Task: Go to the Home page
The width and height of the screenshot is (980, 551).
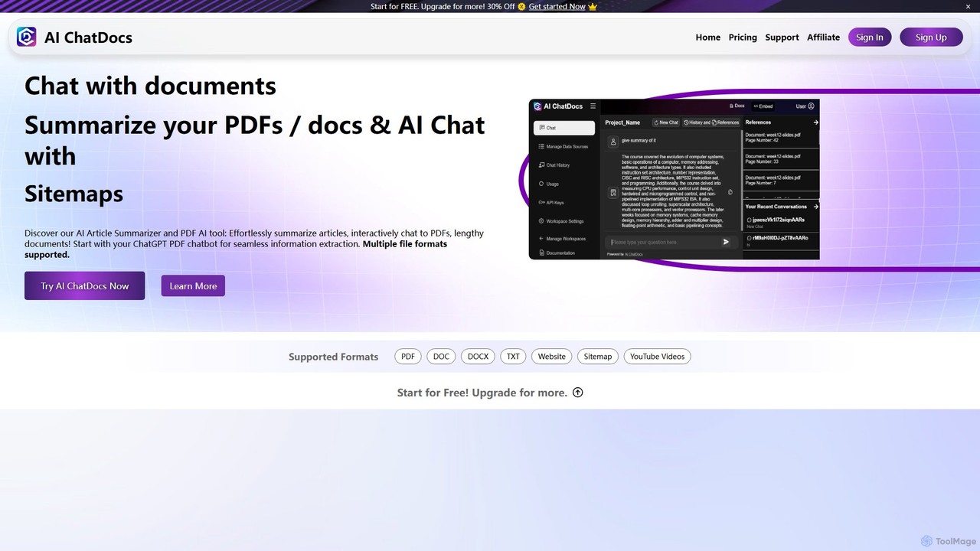Action: (x=707, y=37)
